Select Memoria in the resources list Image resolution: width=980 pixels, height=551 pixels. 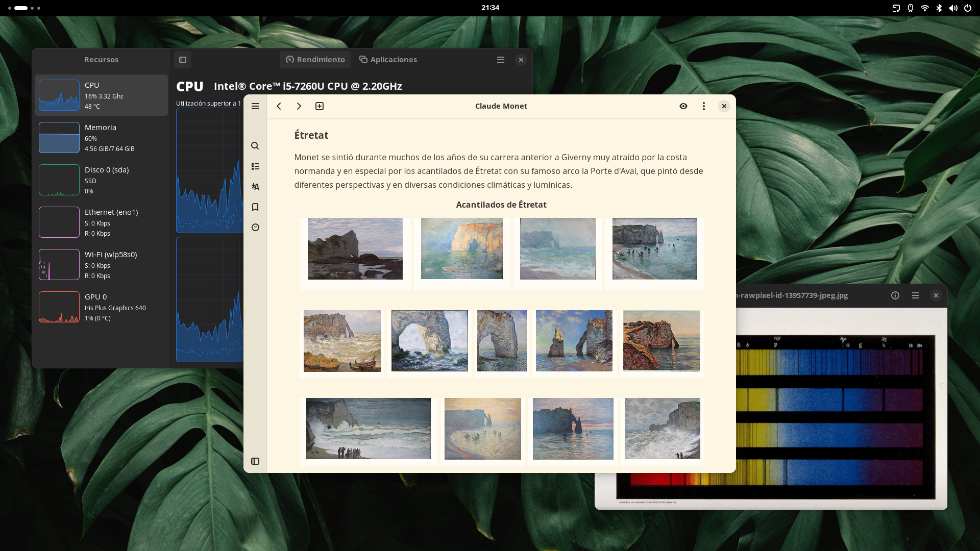click(x=101, y=138)
